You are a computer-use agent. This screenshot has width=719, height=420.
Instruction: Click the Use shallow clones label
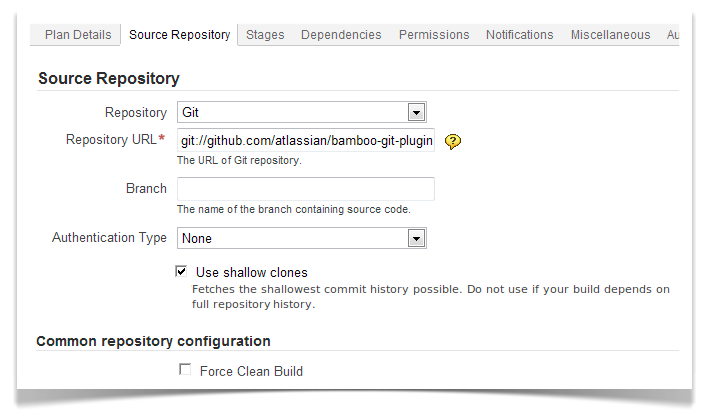point(252,273)
